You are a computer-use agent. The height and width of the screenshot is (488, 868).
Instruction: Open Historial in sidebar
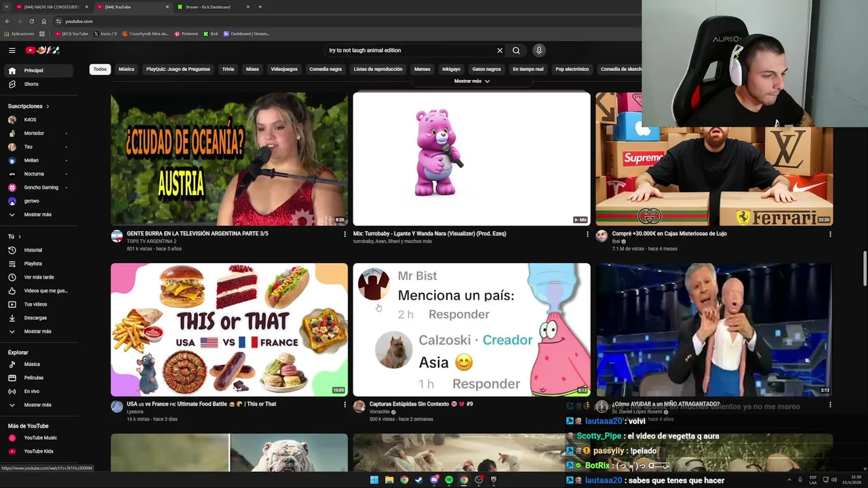38,250
